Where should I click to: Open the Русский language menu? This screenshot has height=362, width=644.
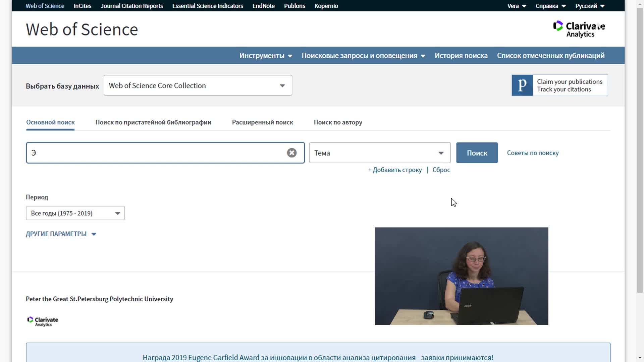click(590, 6)
